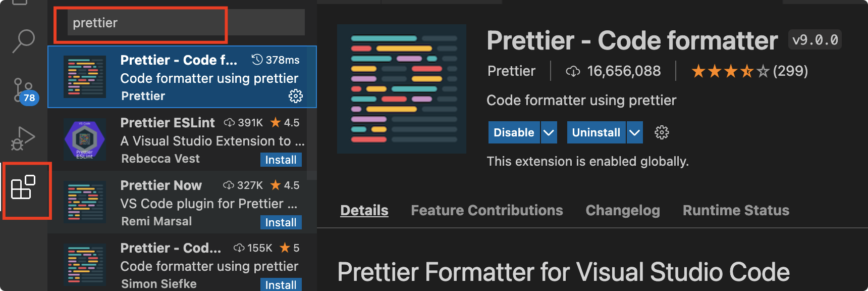The image size is (868, 291).
Task: Switch to the Runtime Status tab
Action: click(736, 210)
